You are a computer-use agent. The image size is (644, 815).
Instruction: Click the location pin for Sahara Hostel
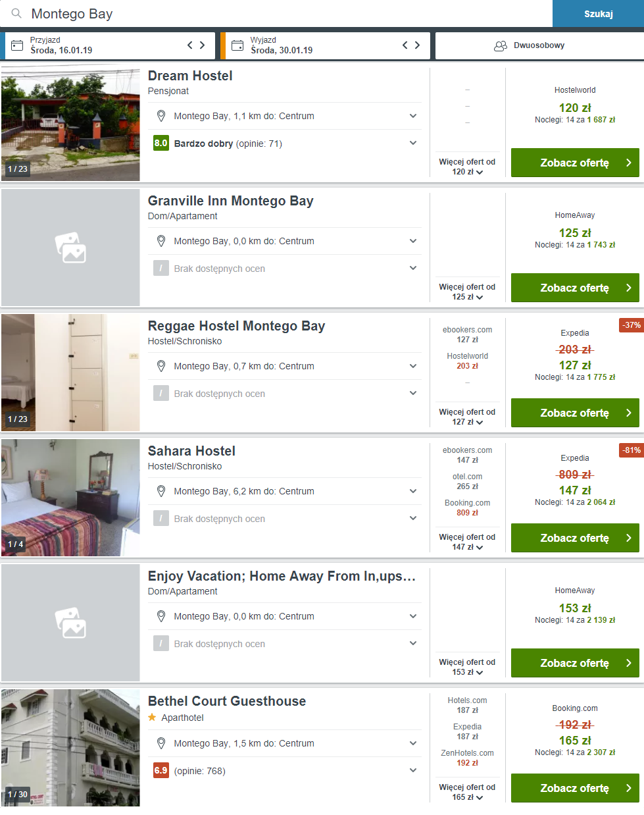click(161, 491)
